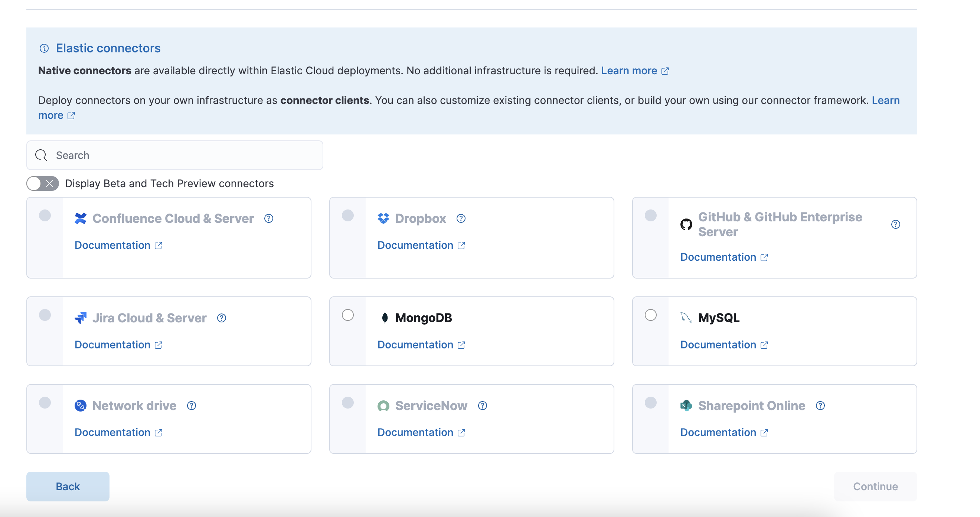Click the magnifier icon in Search box

tap(41, 155)
